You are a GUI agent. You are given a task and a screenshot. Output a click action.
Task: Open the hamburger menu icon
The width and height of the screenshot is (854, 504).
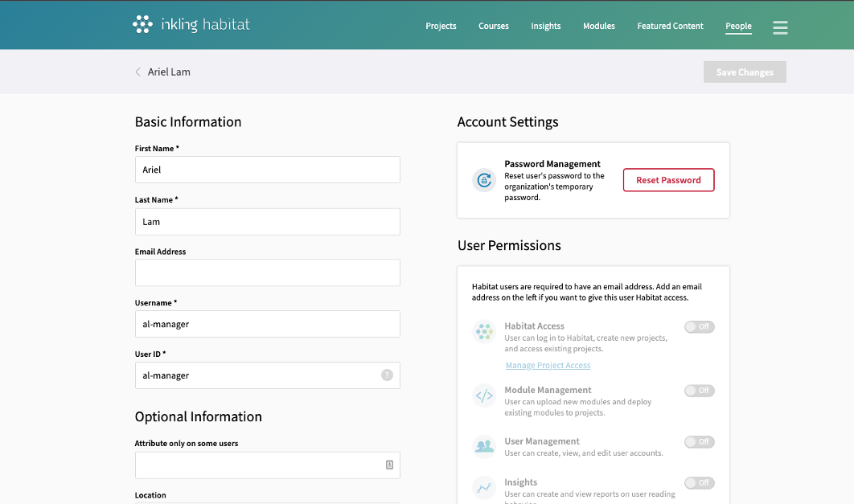click(780, 27)
